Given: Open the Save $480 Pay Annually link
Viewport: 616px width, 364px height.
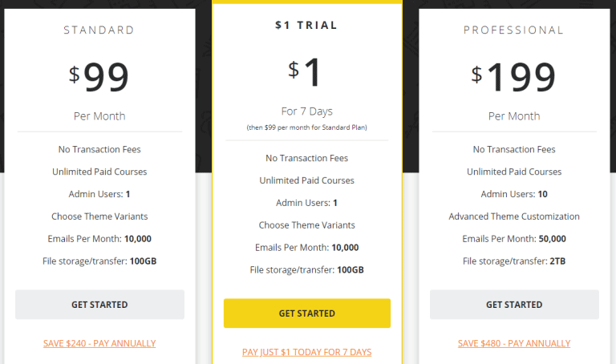Looking at the screenshot, I should 514,343.
